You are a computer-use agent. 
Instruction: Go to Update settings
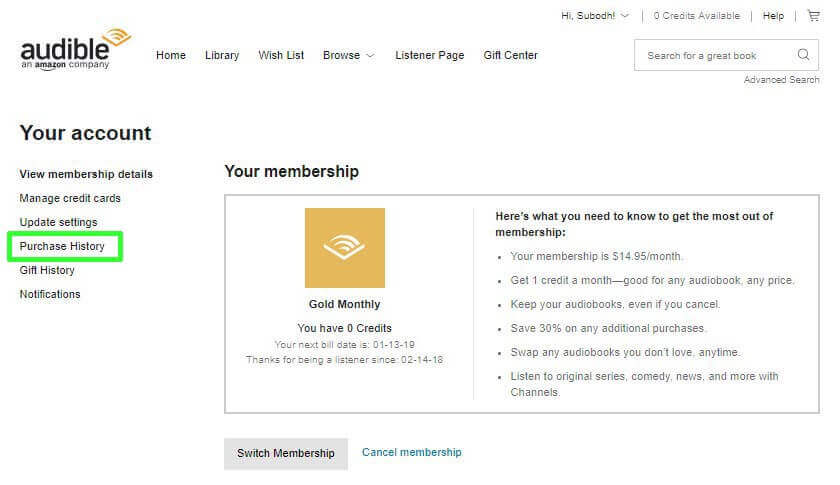58,222
